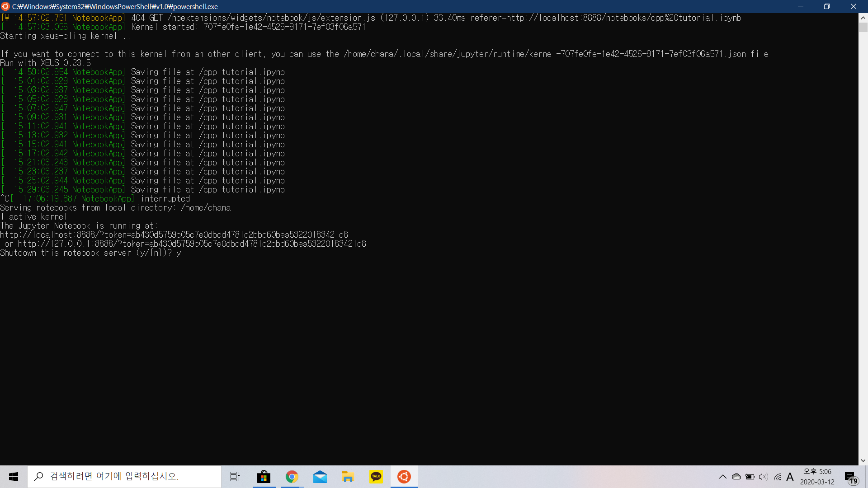Viewport: 868px width, 488px height.
Task: Open the clock showing 5:06
Action: (817, 477)
